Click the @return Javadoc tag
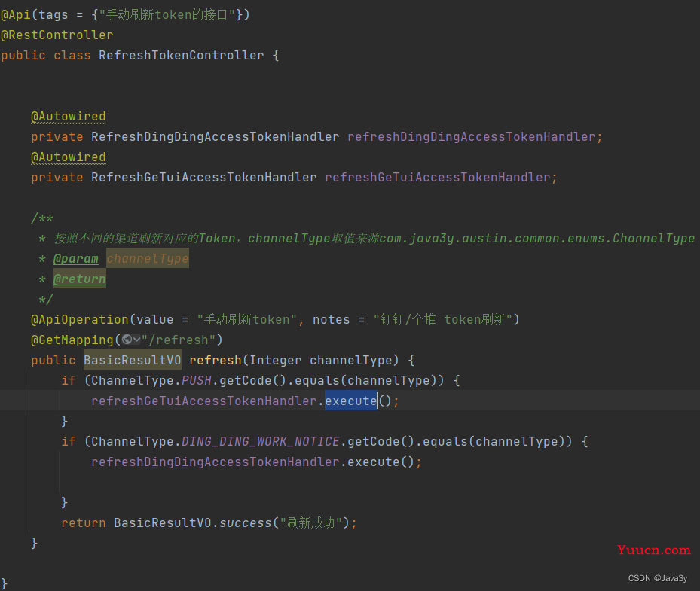 pyautogui.click(x=79, y=279)
